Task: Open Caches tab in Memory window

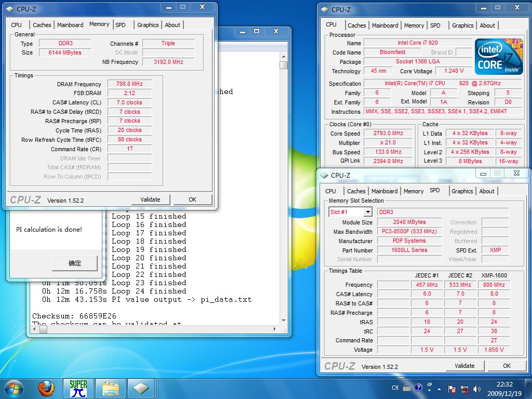Action: 42,25
